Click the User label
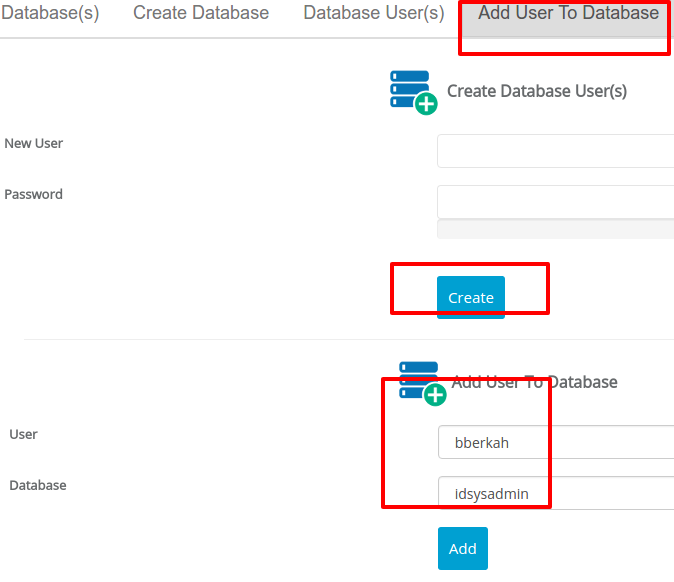The width and height of the screenshot is (674, 582). tap(23, 434)
